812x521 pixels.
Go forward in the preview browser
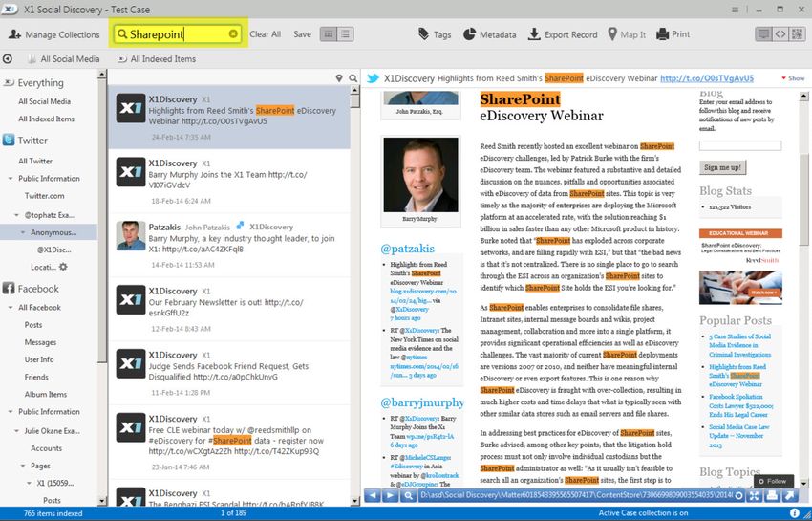coord(391,495)
